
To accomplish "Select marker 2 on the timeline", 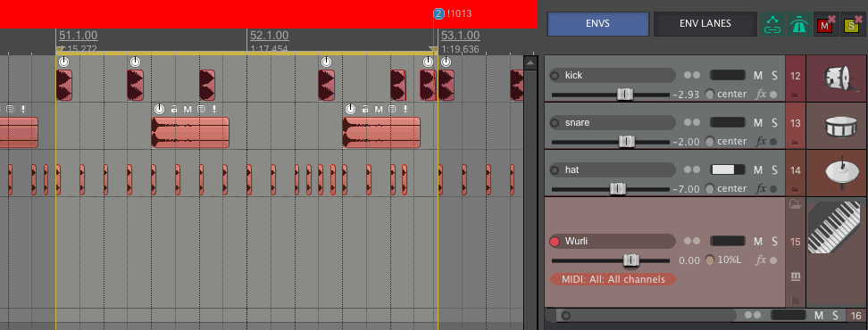I will point(439,13).
